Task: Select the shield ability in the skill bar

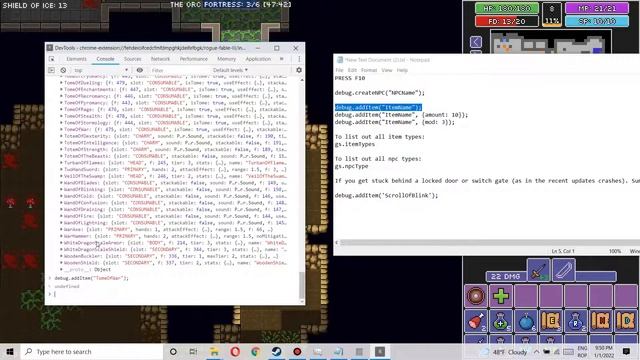Action: click(476, 296)
